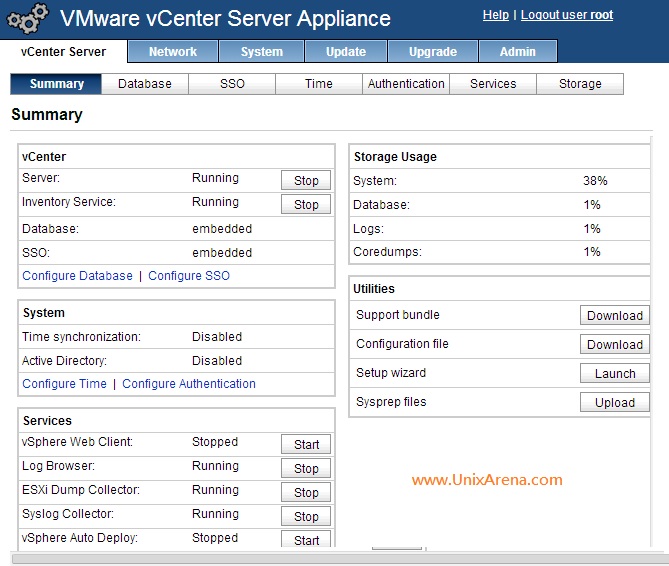Click the Database 1% storage value
The width and height of the screenshot is (669, 566).
coord(592,204)
